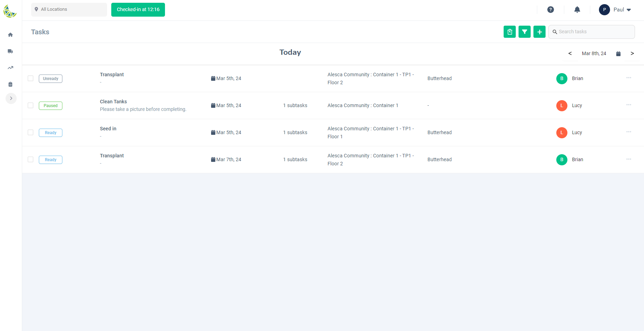Select the Mar 7th Transplant task checkbox
This screenshot has height=331, width=644.
tap(31, 159)
